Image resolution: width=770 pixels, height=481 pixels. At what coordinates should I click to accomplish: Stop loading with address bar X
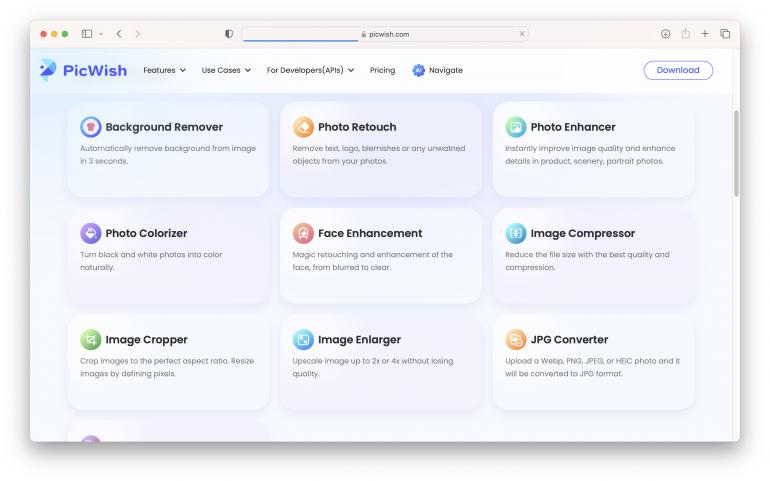click(522, 34)
